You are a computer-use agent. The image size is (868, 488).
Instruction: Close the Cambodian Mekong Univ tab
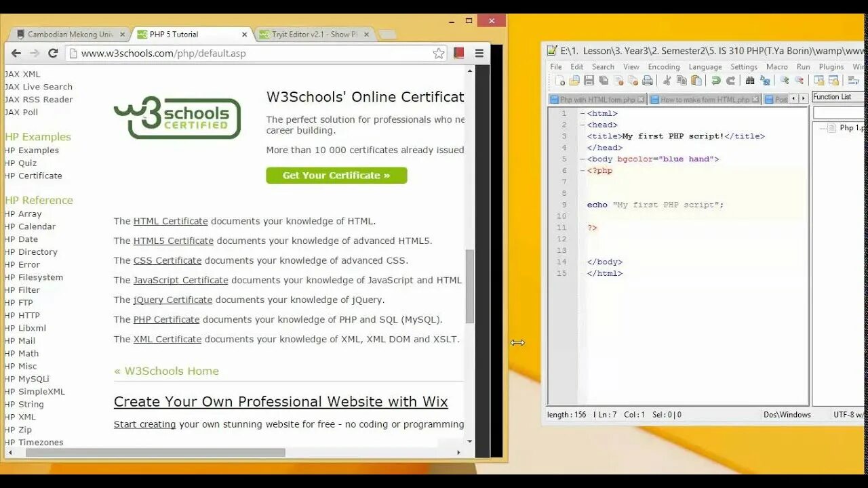click(123, 34)
